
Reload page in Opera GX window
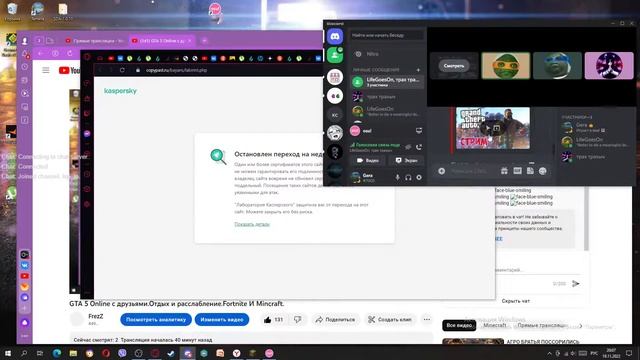coord(122,70)
